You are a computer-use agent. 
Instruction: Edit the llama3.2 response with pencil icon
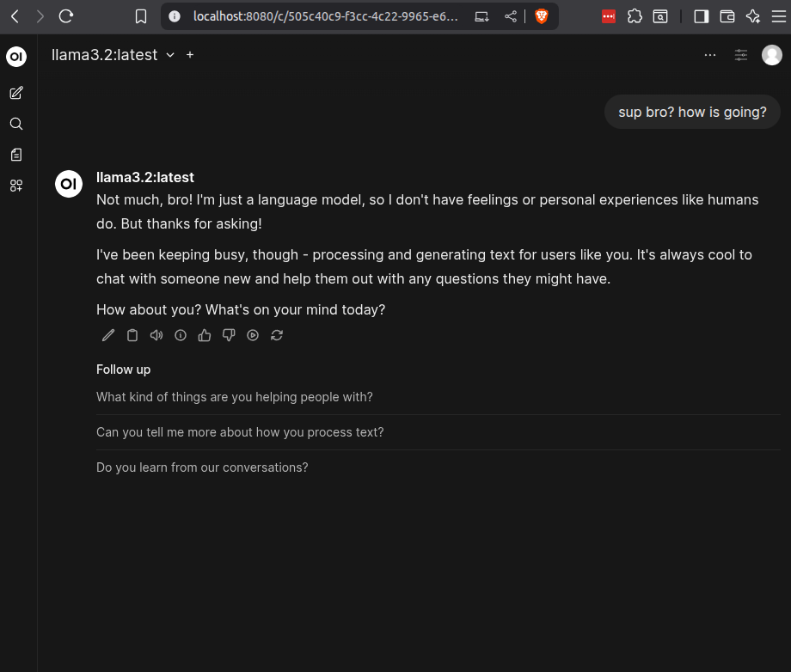click(x=108, y=336)
